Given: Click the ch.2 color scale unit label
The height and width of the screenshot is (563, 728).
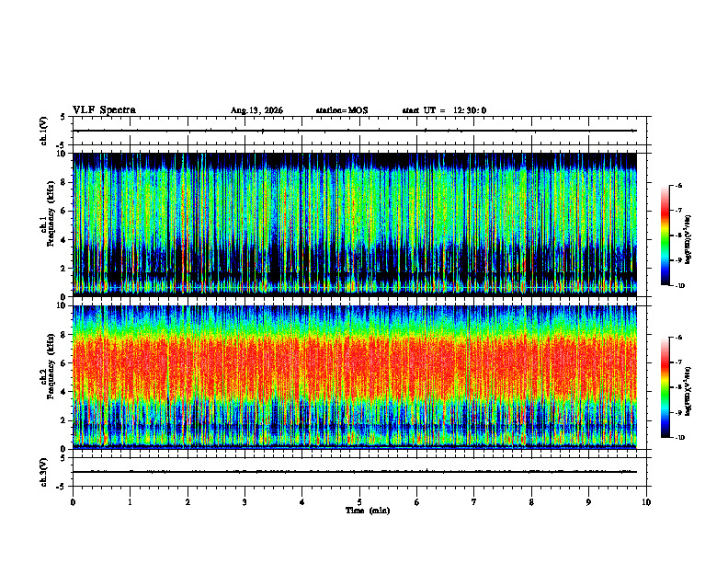Looking at the screenshot, I should 688,391.
